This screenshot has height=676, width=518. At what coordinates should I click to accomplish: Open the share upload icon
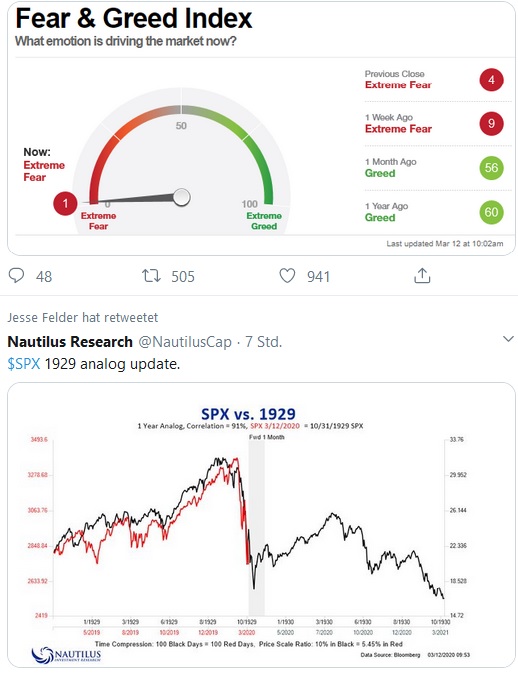pyautogui.click(x=422, y=275)
